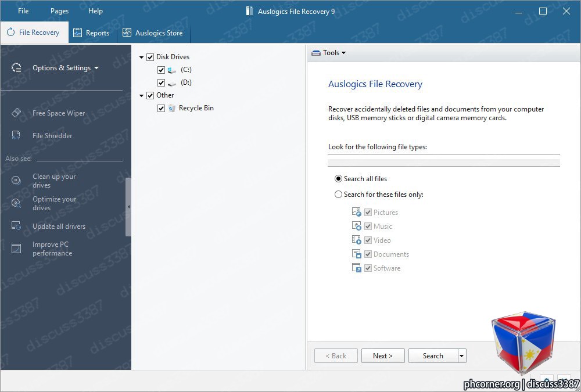This screenshot has height=392, width=581.
Task: Select the Recycle Bin tree row label
Action: pos(196,108)
